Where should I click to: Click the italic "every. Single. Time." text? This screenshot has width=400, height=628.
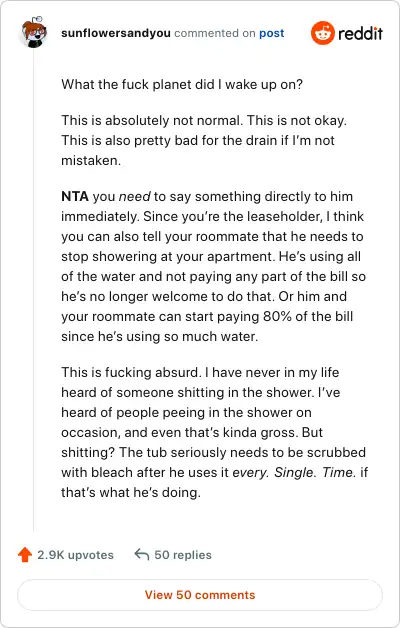coord(294,473)
